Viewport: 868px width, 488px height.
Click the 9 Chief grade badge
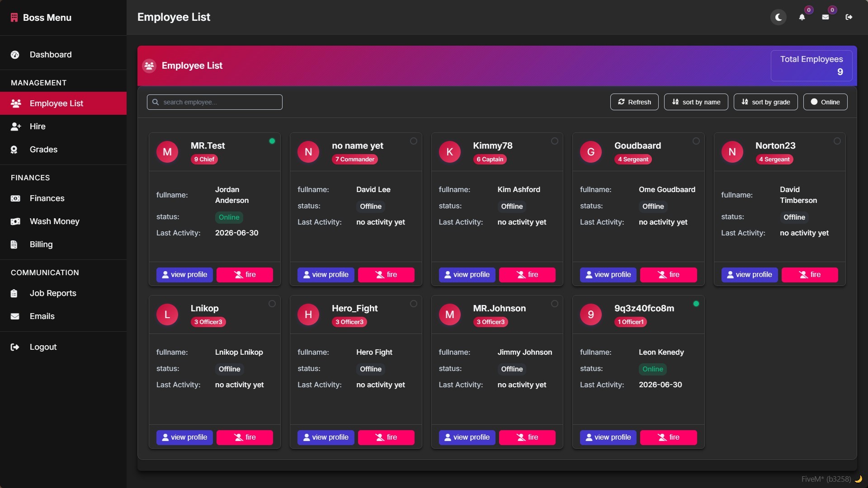tap(204, 160)
